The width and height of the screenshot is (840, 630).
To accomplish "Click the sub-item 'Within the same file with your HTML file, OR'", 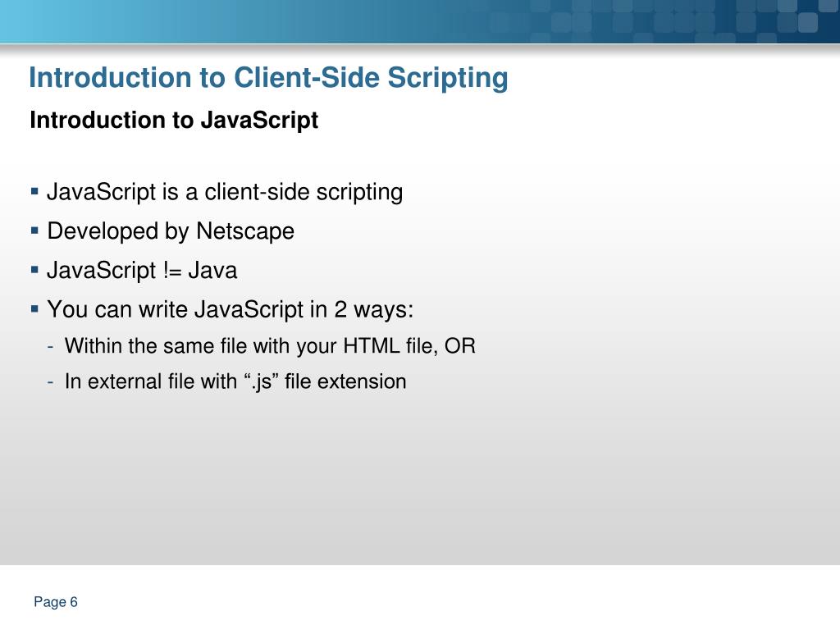I will pos(270,346).
